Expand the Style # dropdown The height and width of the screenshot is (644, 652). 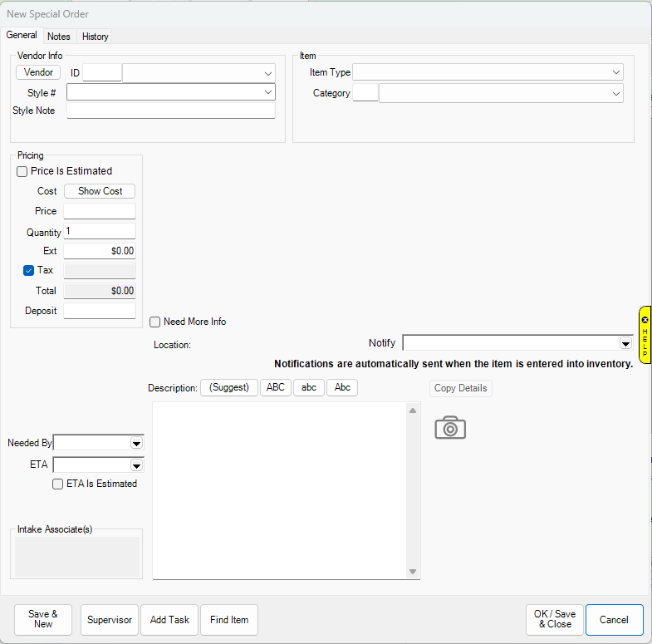[267, 92]
